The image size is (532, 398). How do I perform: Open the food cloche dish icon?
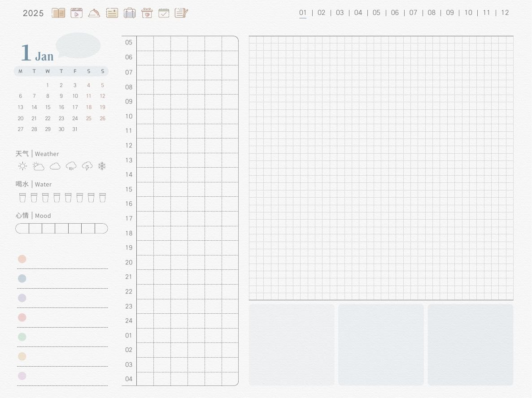click(94, 13)
